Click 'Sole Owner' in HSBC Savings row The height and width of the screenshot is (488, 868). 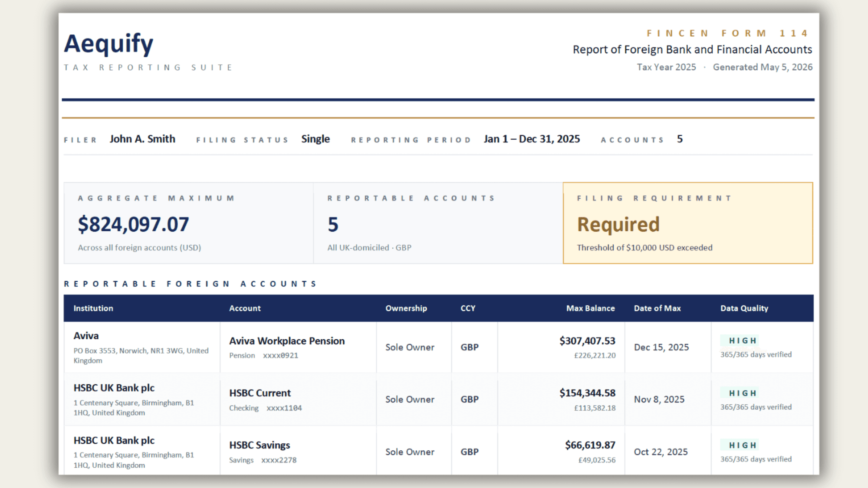[x=410, y=452]
